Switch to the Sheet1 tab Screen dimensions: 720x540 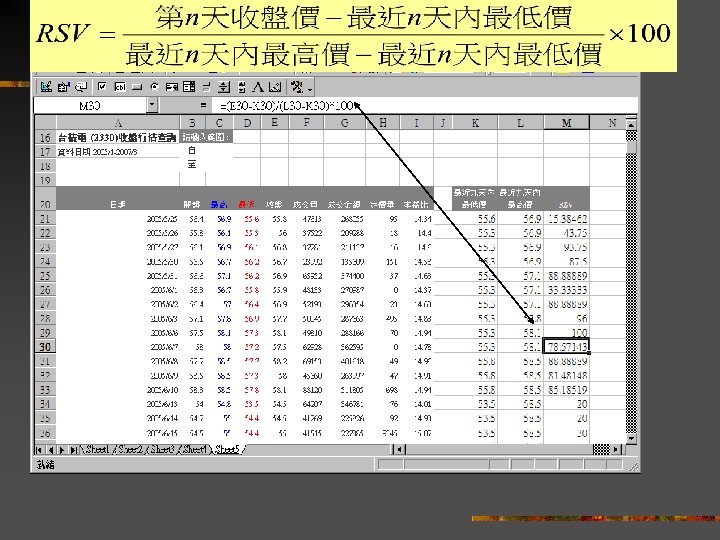coord(97,449)
